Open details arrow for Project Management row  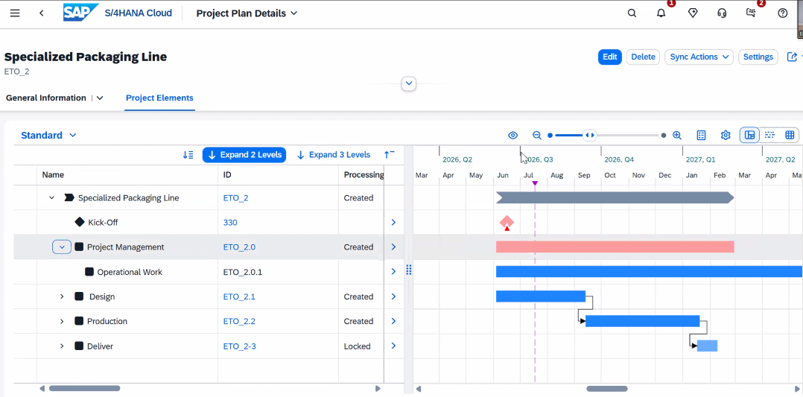tap(393, 247)
